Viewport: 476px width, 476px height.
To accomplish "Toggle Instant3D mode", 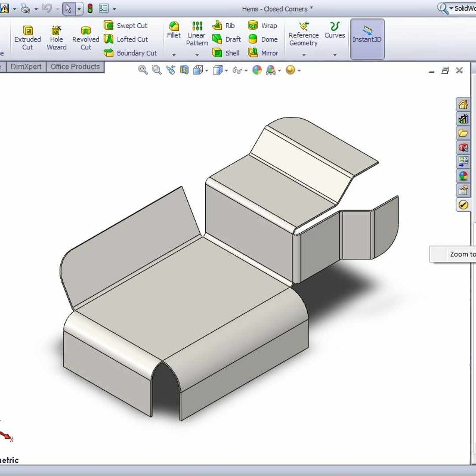I will (367, 39).
